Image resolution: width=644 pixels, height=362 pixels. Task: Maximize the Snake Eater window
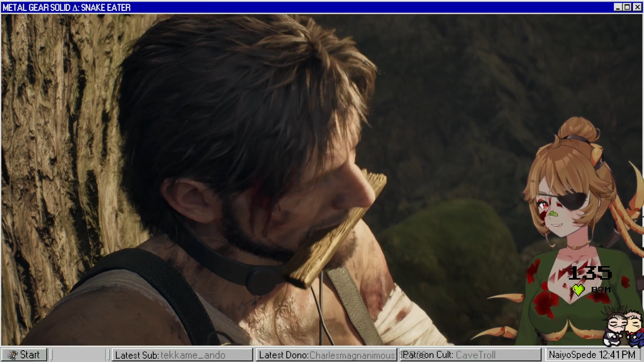coord(627,7)
